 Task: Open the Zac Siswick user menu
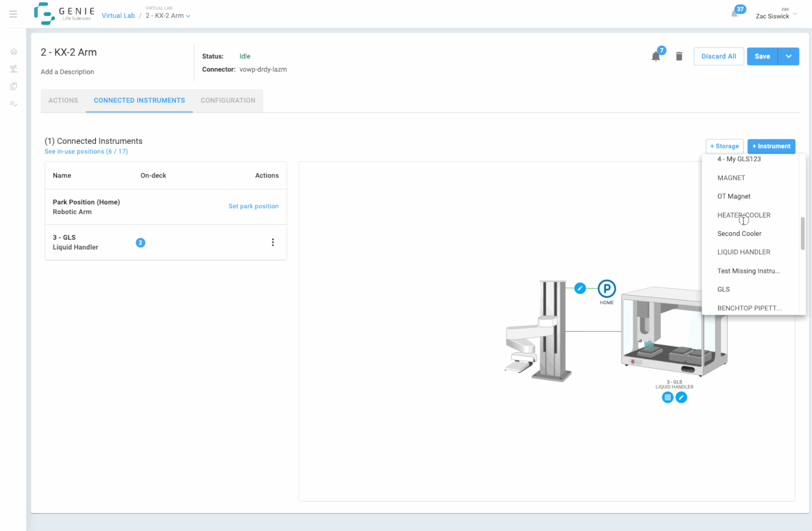776,14
